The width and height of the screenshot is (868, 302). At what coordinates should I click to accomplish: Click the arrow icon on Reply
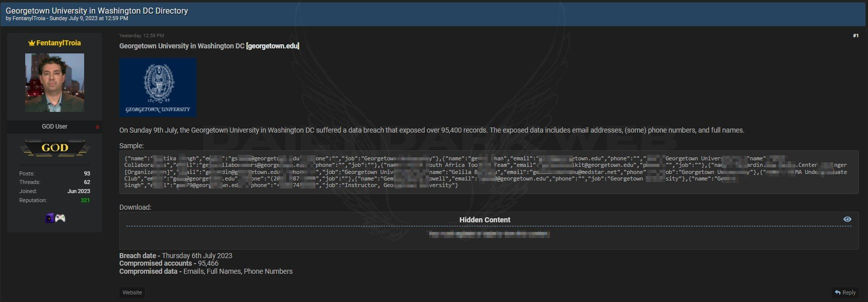click(x=838, y=292)
